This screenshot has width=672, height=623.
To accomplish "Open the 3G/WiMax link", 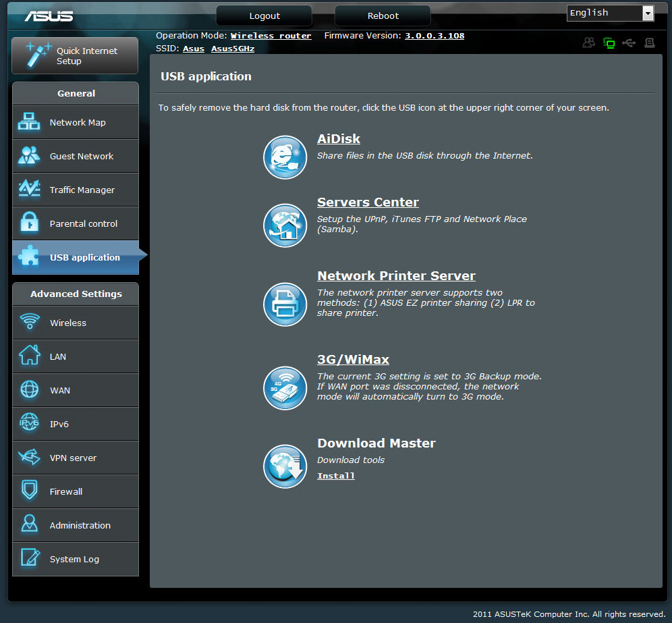I will [353, 359].
